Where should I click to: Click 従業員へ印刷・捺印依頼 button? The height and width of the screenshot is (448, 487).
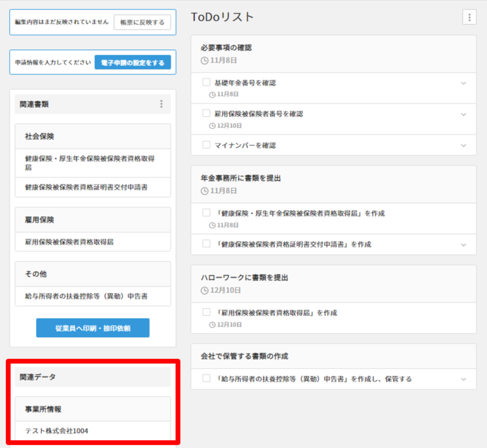[92, 328]
